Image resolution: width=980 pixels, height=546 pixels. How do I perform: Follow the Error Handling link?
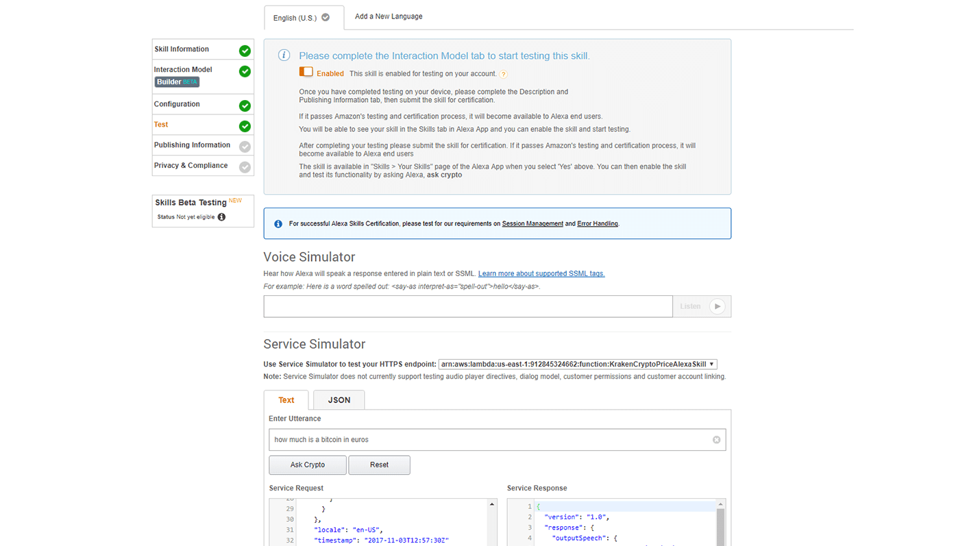click(598, 224)
